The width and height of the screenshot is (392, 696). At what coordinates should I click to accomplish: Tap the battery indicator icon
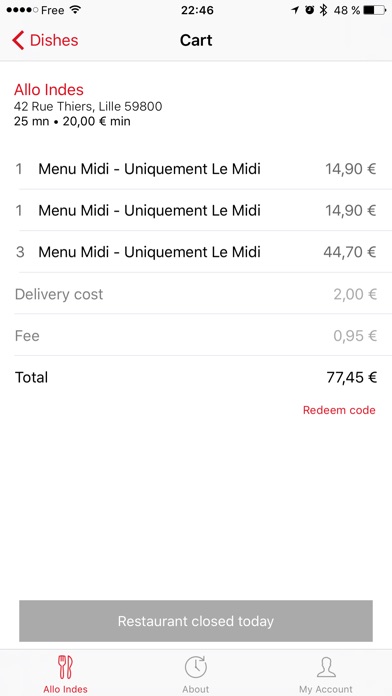374,10
